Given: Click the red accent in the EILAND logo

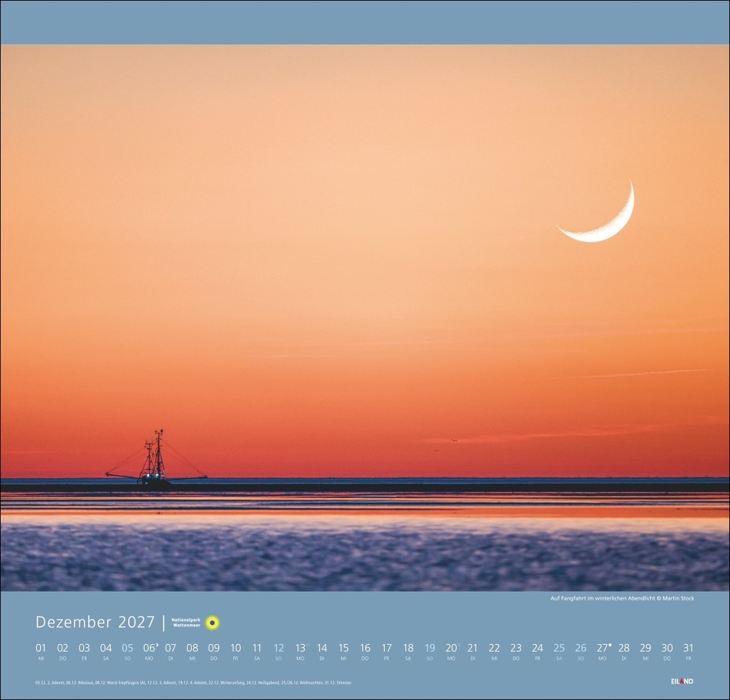Looking at the screenshot, I should pyautogui.click(x=681, y=681).
